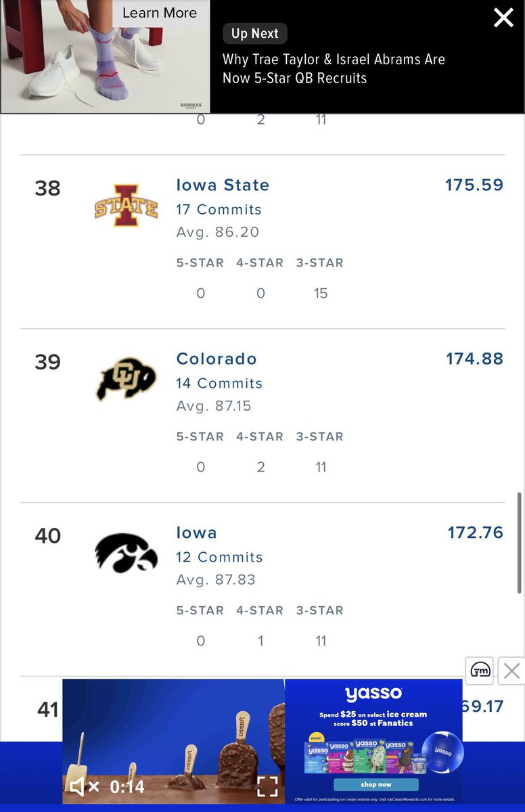525x812 pixels.
Task: Close the Up Next video panel
Action: [503, 18]
